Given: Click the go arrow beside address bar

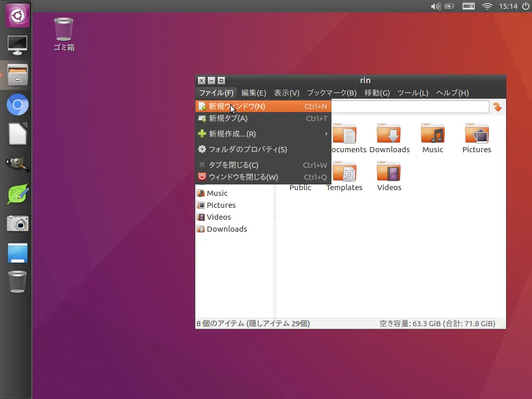Looking at the screenshot, I should pyautogui.click(x=497, y=107).
